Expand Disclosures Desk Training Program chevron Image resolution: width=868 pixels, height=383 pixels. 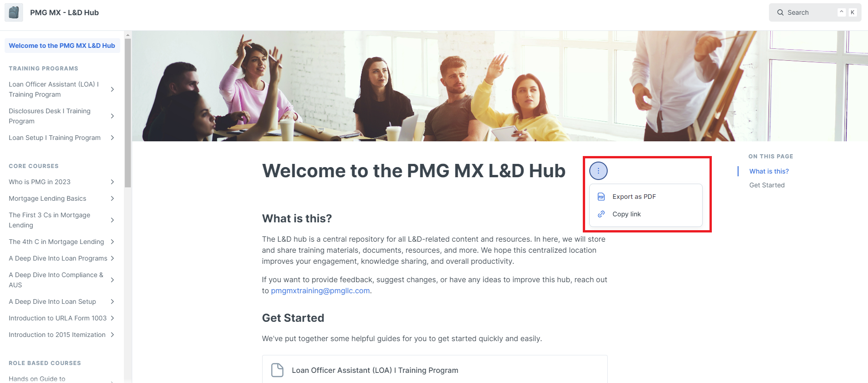[112, 116]
